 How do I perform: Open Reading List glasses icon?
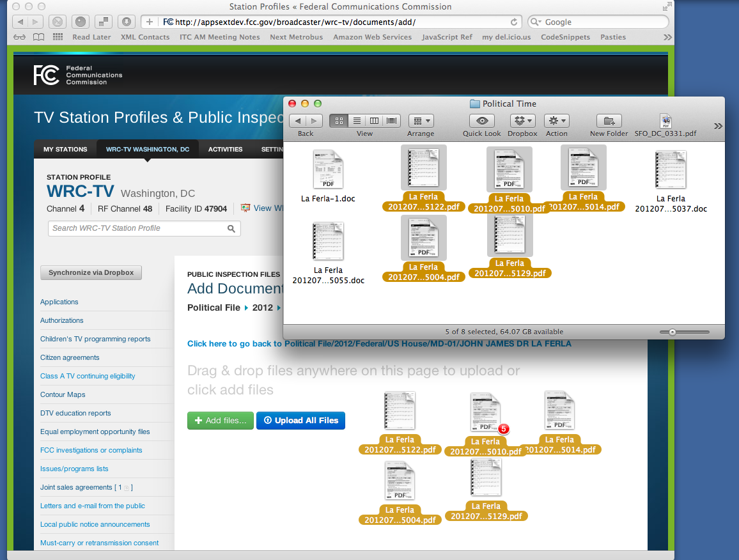(19, 37)
